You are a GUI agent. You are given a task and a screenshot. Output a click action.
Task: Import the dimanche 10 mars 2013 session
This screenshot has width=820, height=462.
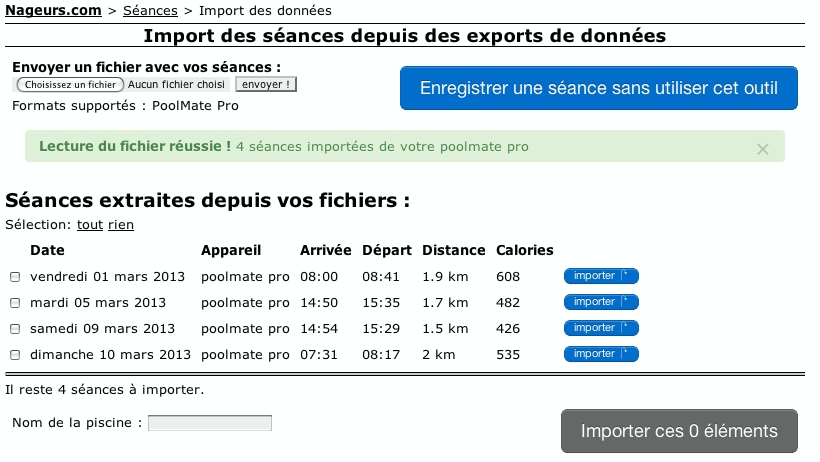601,354
